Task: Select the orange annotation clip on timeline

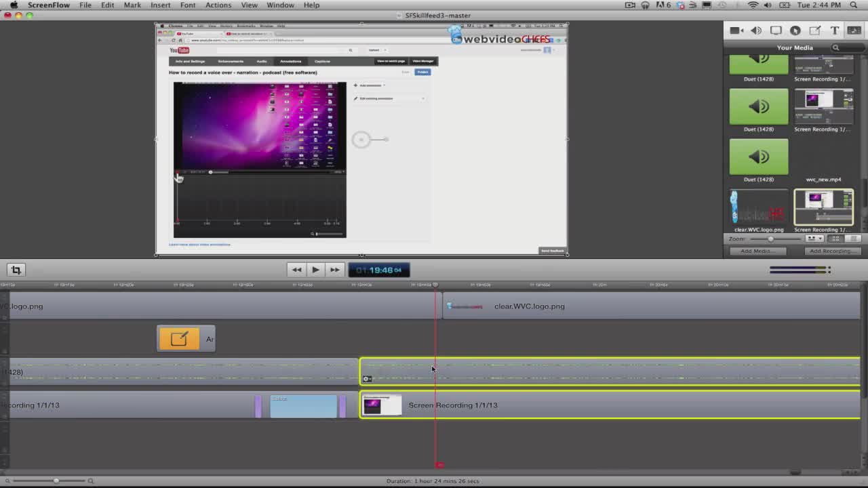Action: pyautogui.click(x=186, y=339)
